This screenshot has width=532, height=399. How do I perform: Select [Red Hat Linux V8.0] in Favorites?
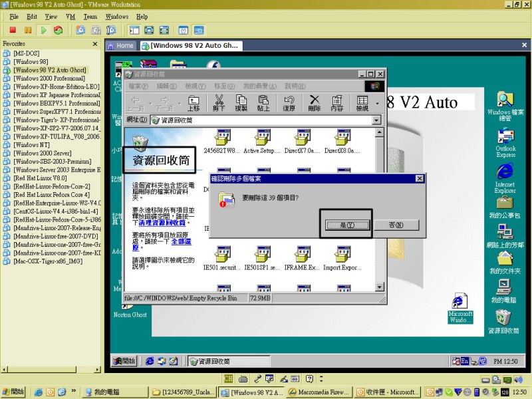pos(40,178)
